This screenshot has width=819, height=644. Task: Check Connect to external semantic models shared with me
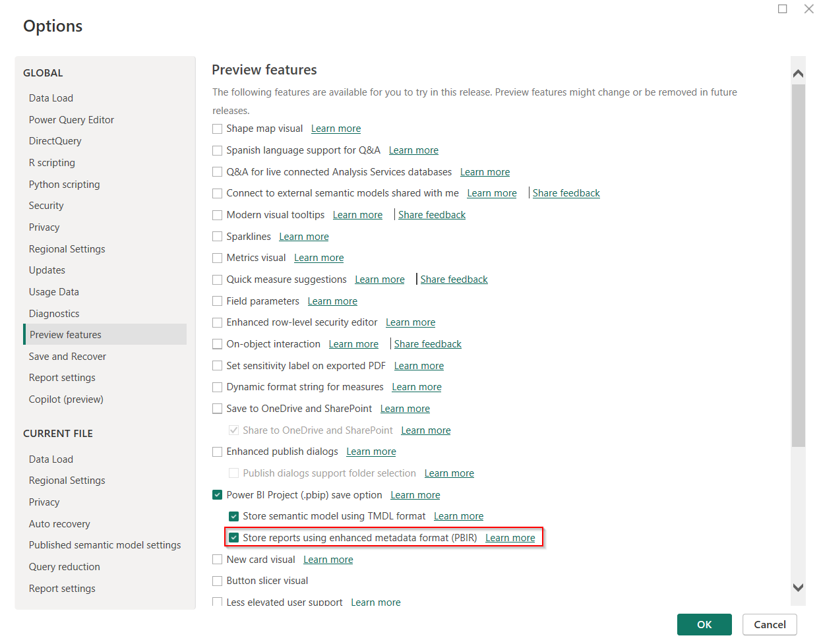click(217, 193)
